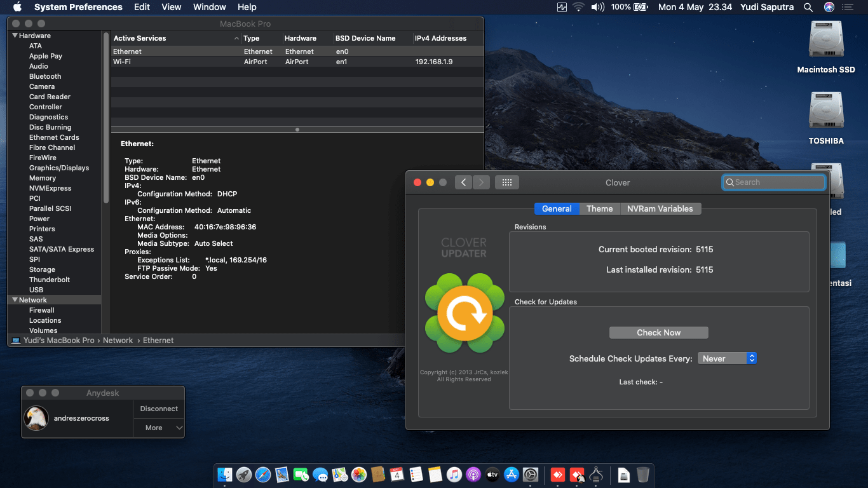
Task: Select Graphics/Displays in the sidebar
Action: (59, 168)
